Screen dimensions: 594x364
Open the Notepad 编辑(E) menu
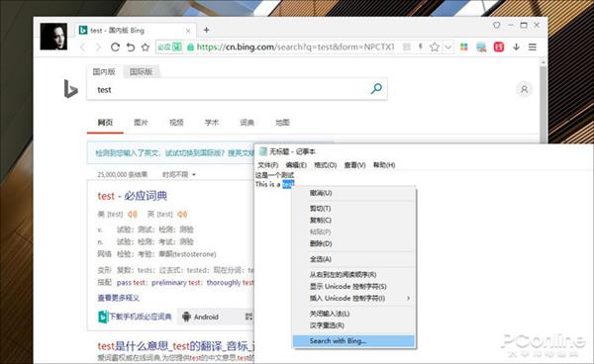[x=296, y=165]
